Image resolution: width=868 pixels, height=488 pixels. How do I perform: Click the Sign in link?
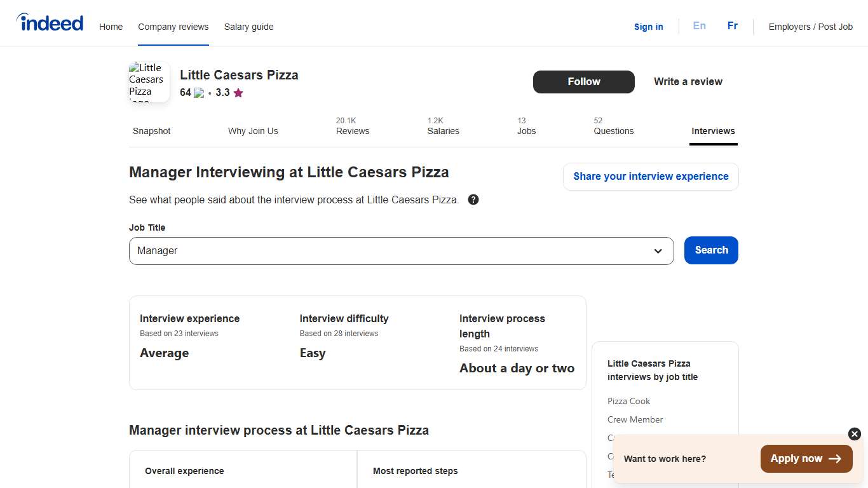pyautogui.click(x=648, y=27)
